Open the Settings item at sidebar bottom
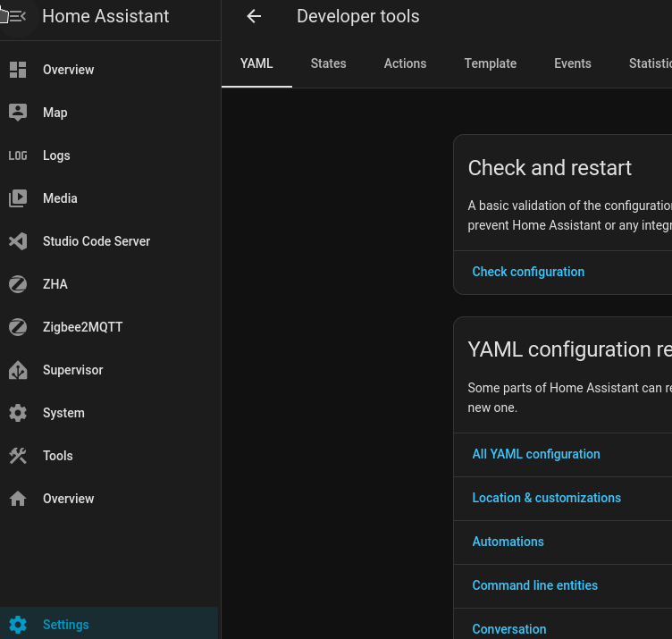The width and height of the screenshot is (672, 639). 66,625
